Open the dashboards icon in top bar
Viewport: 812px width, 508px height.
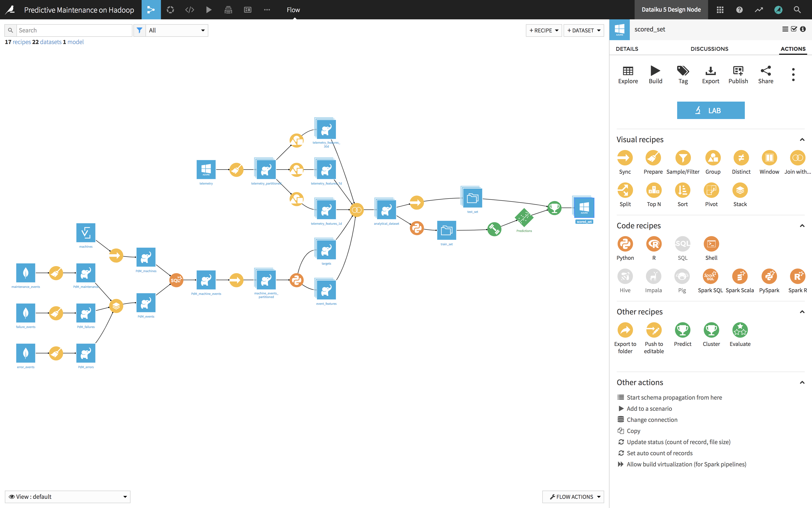tap(248, 10)
